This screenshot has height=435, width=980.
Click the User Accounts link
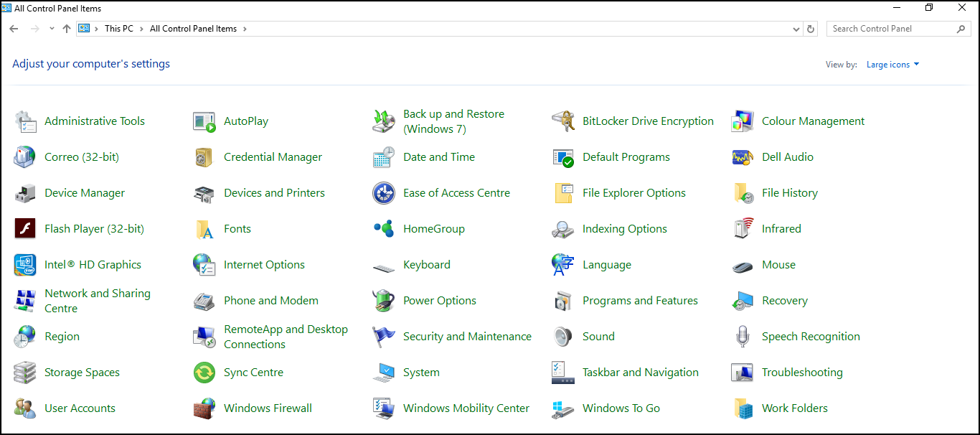coord(80,408)
